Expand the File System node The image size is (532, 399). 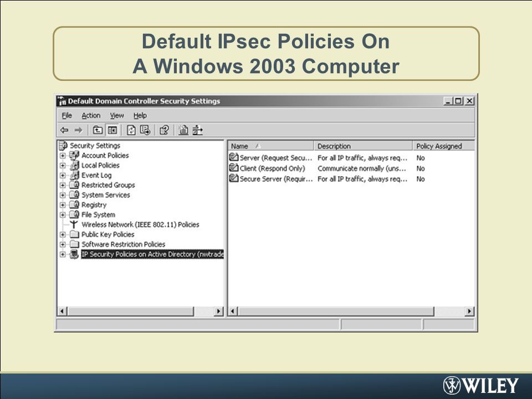(x=63, y=215)
